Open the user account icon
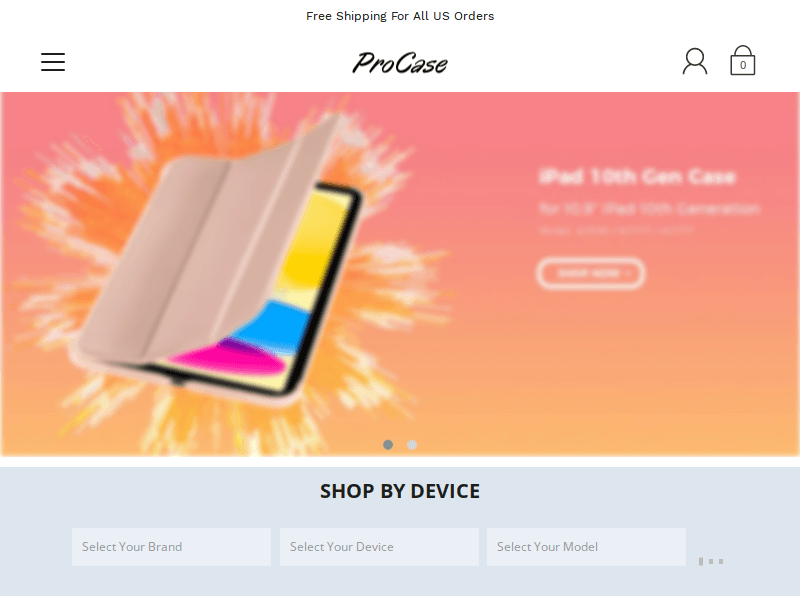 (695, 62)
